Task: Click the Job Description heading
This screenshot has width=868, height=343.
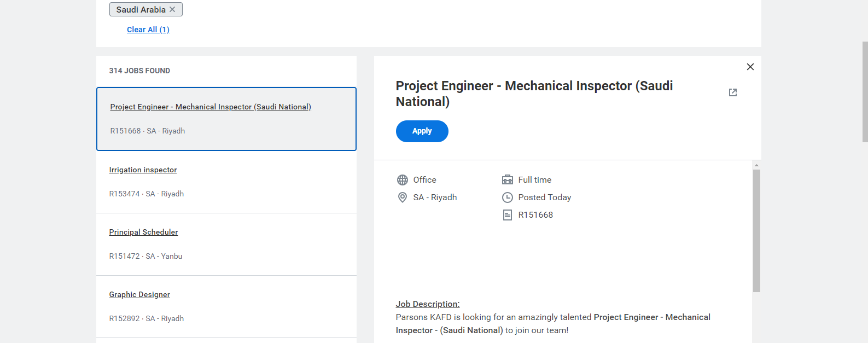Action: [x=427, y=304]
